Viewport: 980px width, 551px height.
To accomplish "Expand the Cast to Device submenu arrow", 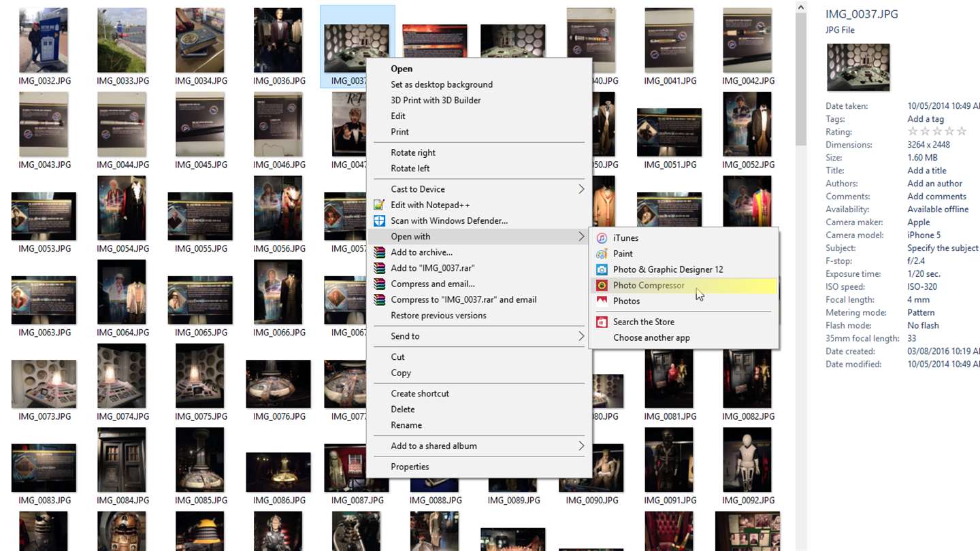I will click(x=581, y=189).
